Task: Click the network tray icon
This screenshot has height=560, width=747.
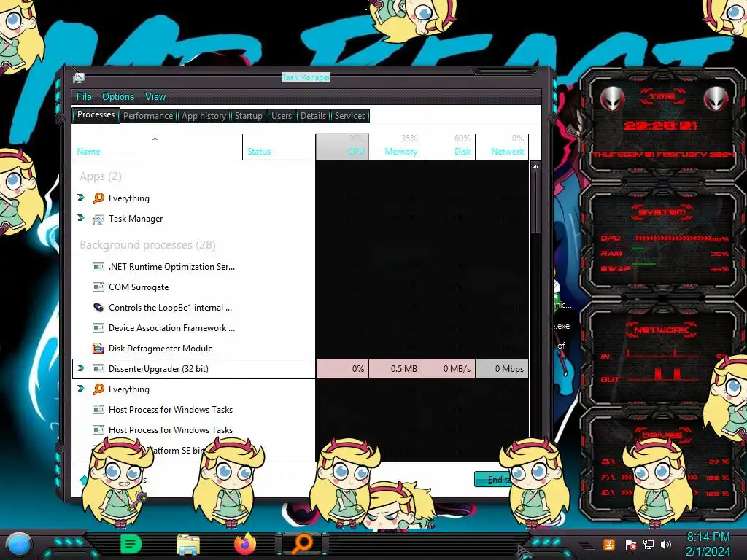Action: 649,545
